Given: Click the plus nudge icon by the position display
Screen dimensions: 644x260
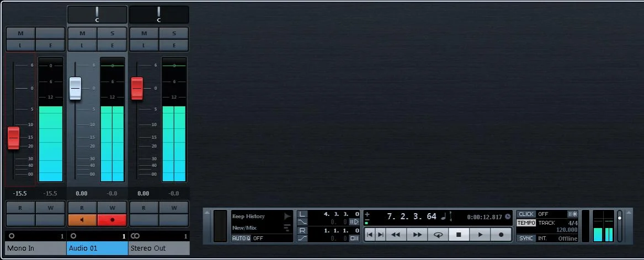Looking at the screenshot, I should pyautogui.click(x=367, y=214).
